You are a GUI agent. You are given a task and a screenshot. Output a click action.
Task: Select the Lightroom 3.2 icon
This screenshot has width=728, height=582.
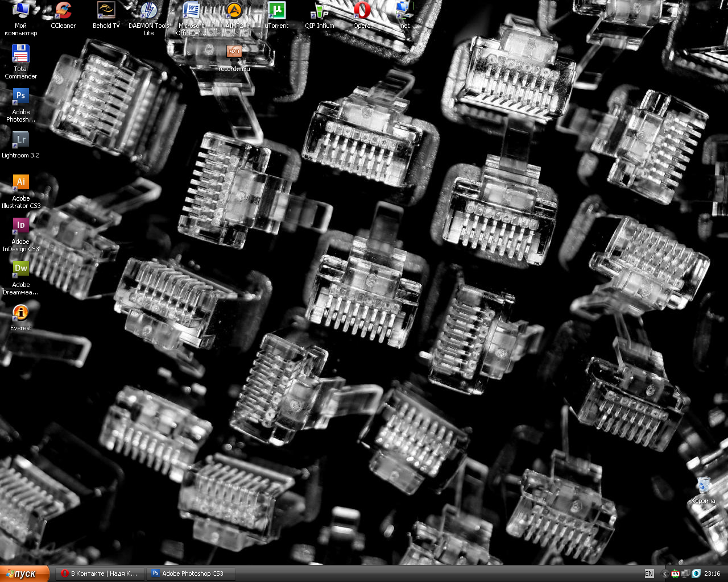tap(21, 140)
